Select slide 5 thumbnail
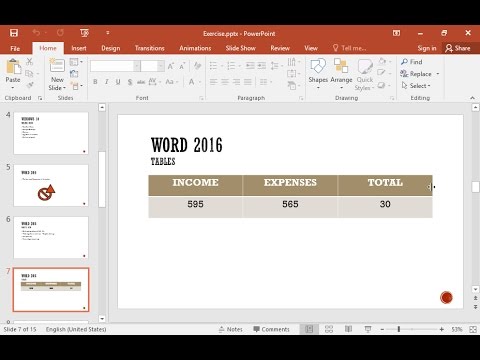480x360 pixels. click(51, 185)
